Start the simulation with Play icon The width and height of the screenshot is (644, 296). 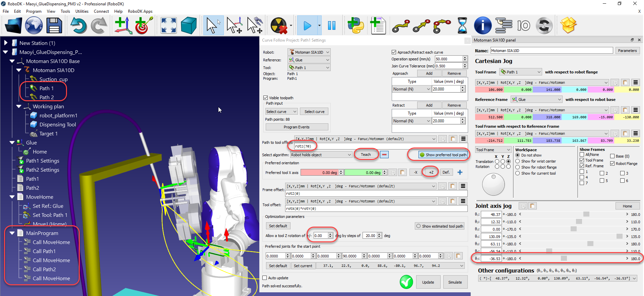click(307, 25)
